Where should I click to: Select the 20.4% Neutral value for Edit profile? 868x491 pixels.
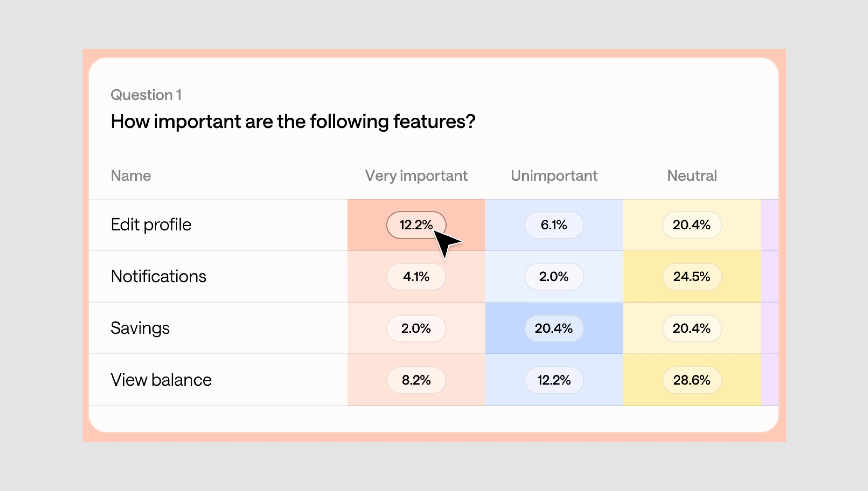pos(691,225)
